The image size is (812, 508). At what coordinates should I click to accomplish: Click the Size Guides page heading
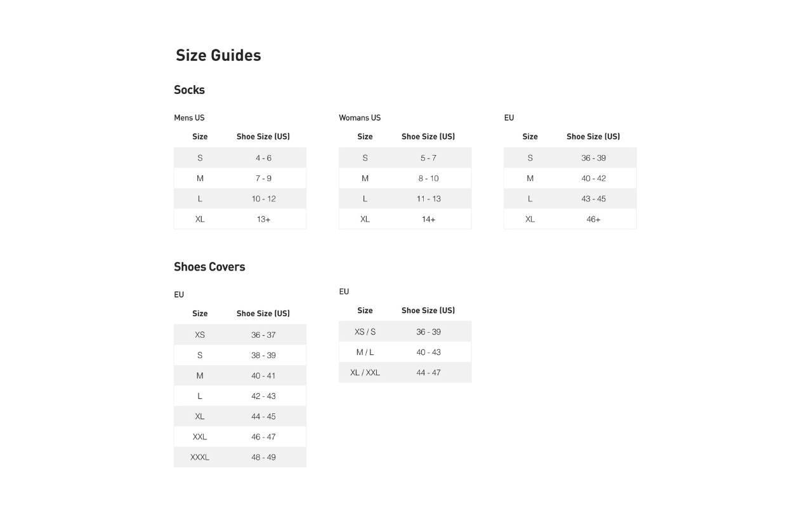pos(218,55)
